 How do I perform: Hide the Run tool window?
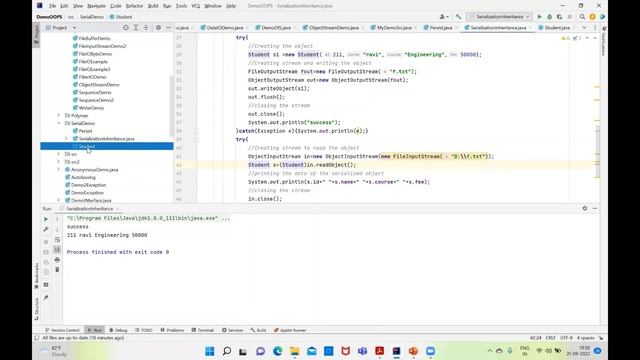(x=595, y=208)
